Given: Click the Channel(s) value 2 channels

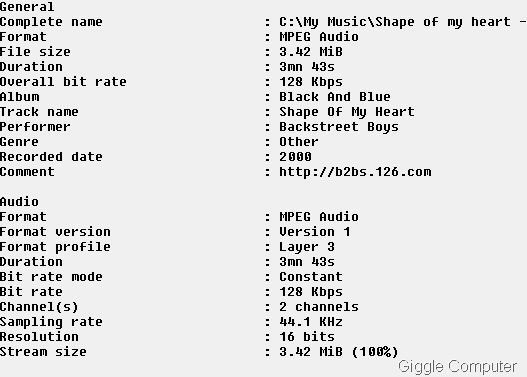Looking at the screenshot, I should coord(319,307).
